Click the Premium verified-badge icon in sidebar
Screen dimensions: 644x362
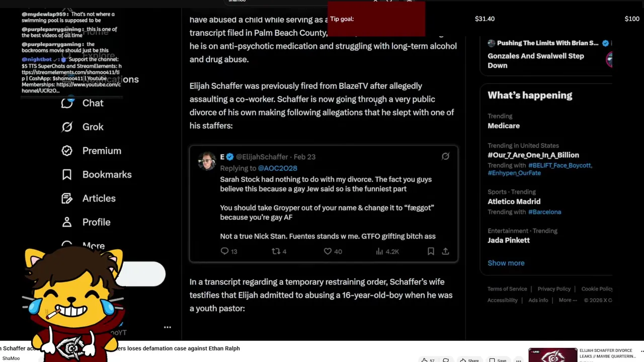(67, 151)
